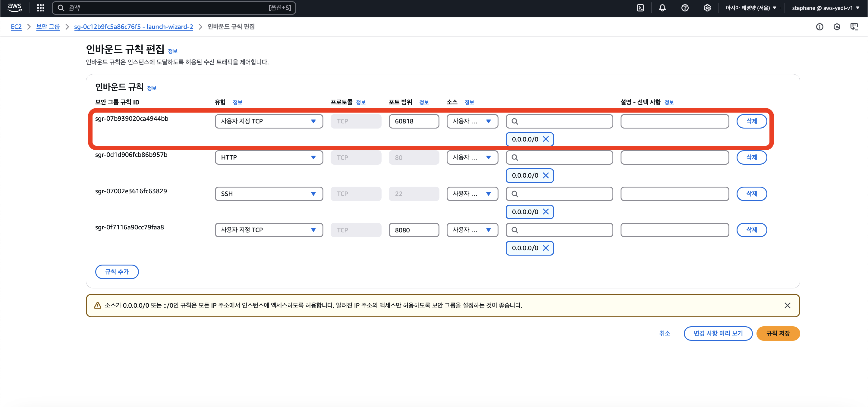Click the port range field containing 8080
This screenshot has height=407, width=868.
414,230
